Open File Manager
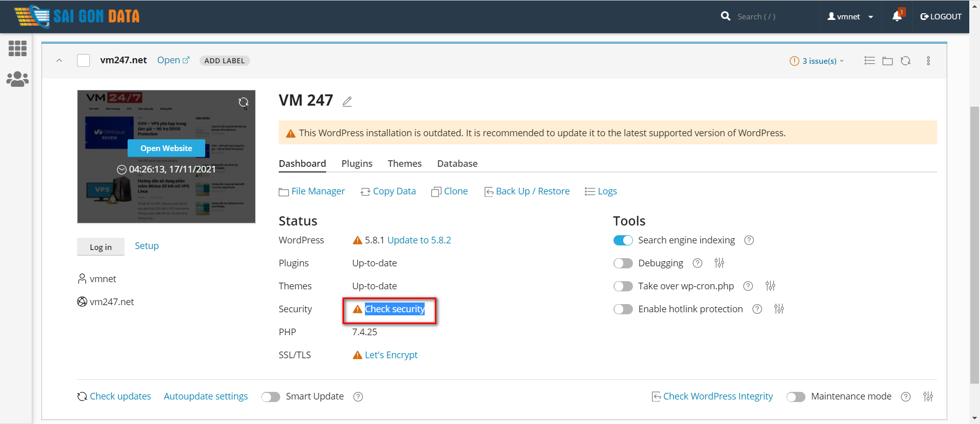 point(312,191)
